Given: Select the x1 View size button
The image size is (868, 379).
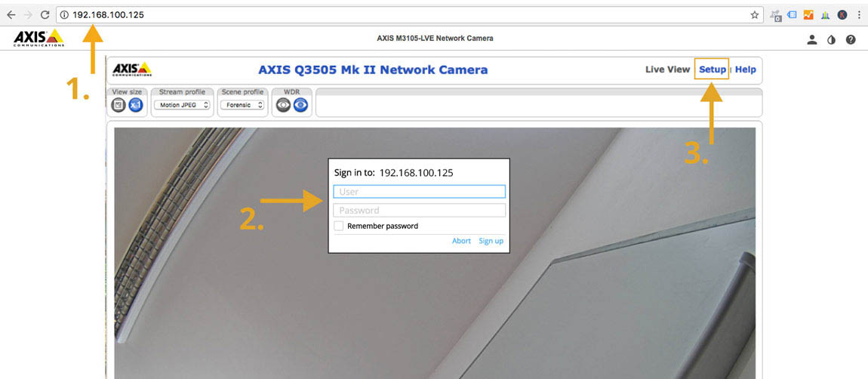Looking at the screenshot, I should [135, 106].
